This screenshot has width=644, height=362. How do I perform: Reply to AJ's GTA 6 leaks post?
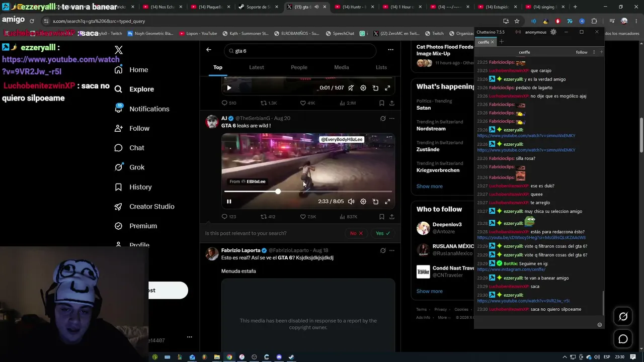pyautogui.click(x=229, y=217)
